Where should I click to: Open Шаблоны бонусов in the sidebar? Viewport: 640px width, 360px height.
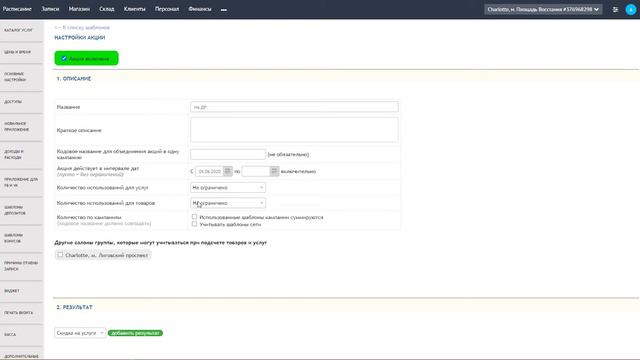(21, 238)
